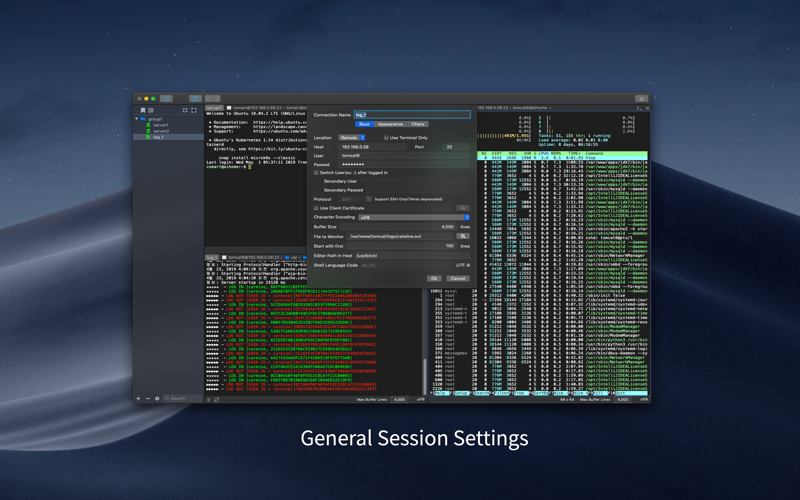
Task: Click terminal icon beside comart@192.168.0.58 path
Action: 229,108
